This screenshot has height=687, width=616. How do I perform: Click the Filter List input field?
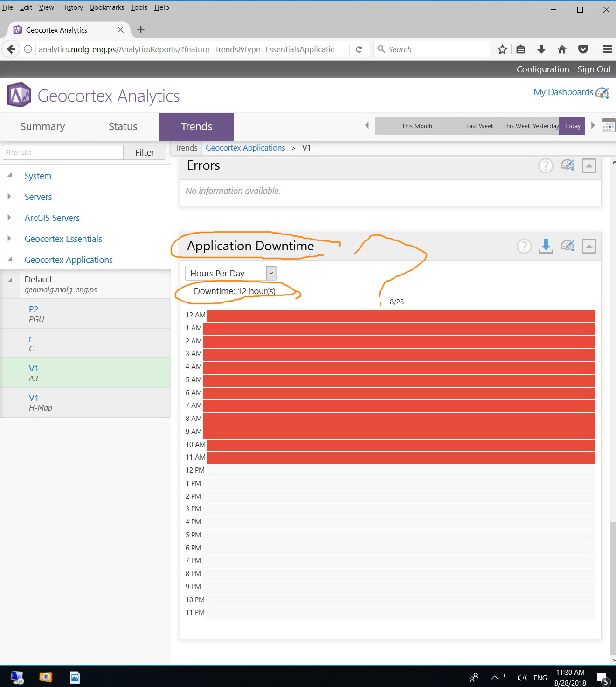coord(63,152)
